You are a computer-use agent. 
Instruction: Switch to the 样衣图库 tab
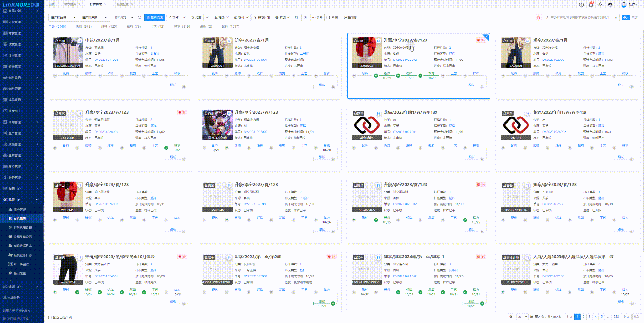[70, 4]
